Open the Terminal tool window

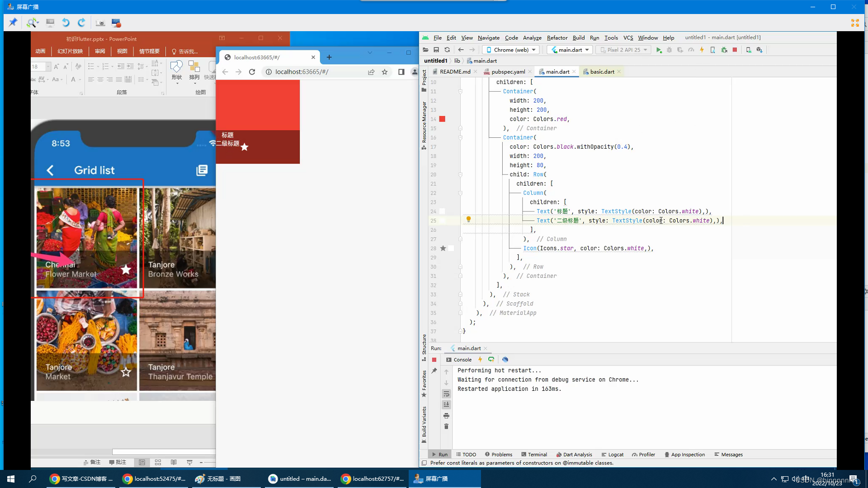click(x=534, y=455)
